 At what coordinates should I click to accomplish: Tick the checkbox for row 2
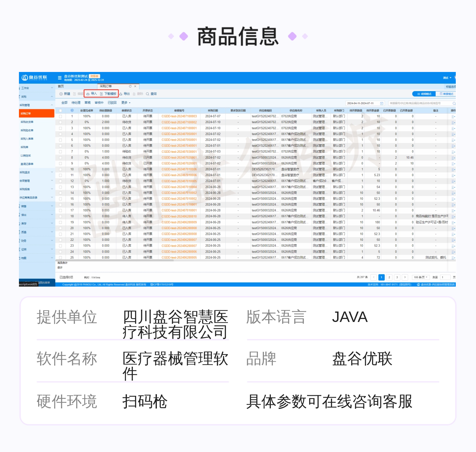coord(60,122)
